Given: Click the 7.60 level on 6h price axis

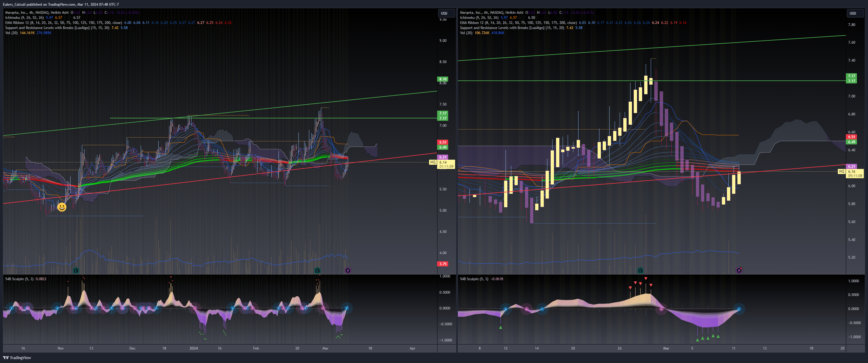Looking at the screenshot, I should (852, 42).
